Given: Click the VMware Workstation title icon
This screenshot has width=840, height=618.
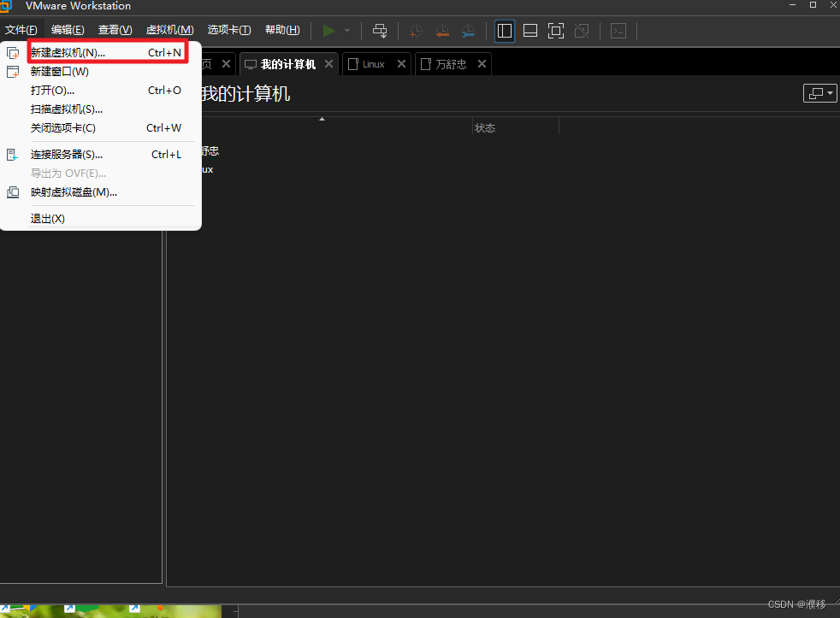Looking at the screenshot, I should 6,6.
